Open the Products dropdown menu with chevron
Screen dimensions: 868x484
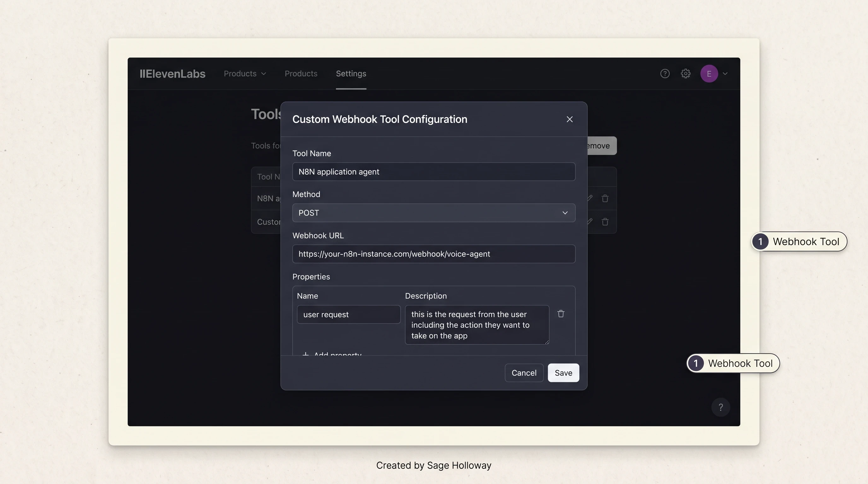[x=245, y=74]
